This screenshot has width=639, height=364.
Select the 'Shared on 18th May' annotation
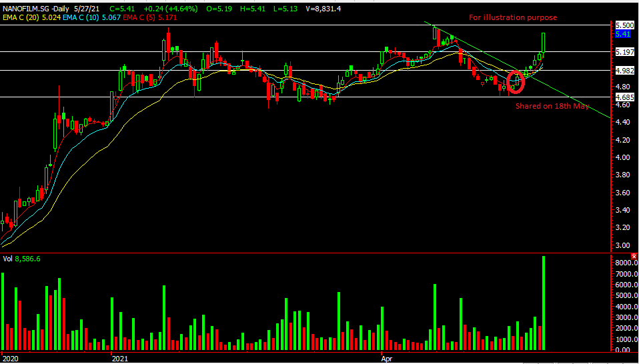click(x=552, y=106)
